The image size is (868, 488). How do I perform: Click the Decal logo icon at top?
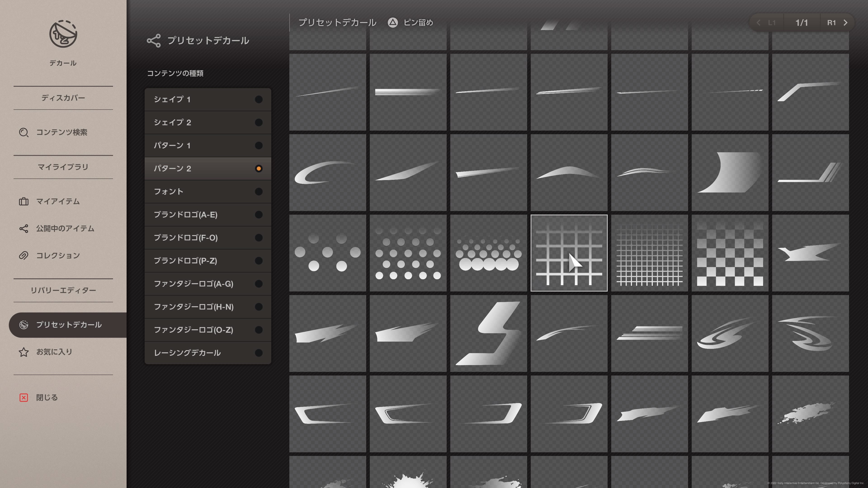[63, 34]
